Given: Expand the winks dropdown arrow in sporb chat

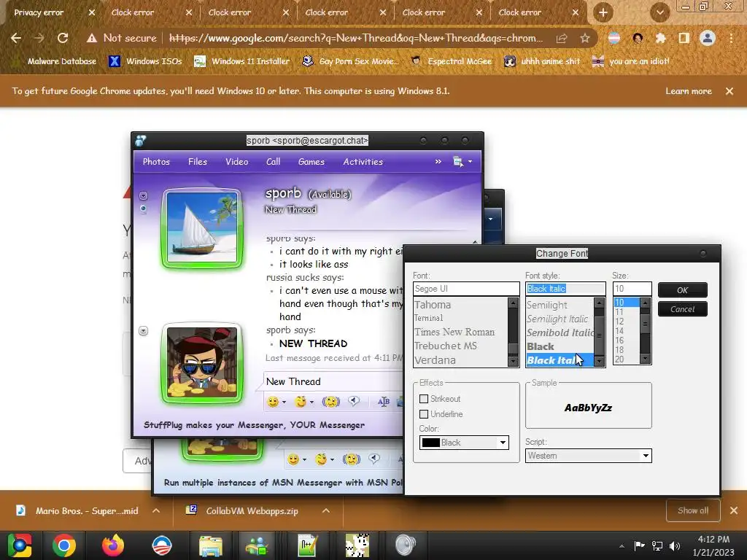Looking at the screenshot, I should point(311,402).
